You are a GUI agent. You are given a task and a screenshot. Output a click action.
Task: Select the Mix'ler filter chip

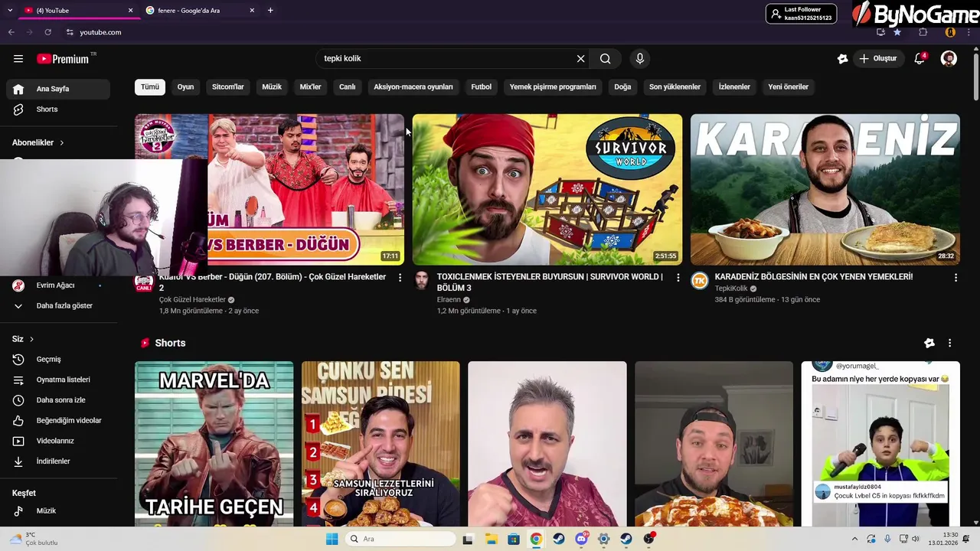pos(310,87)
